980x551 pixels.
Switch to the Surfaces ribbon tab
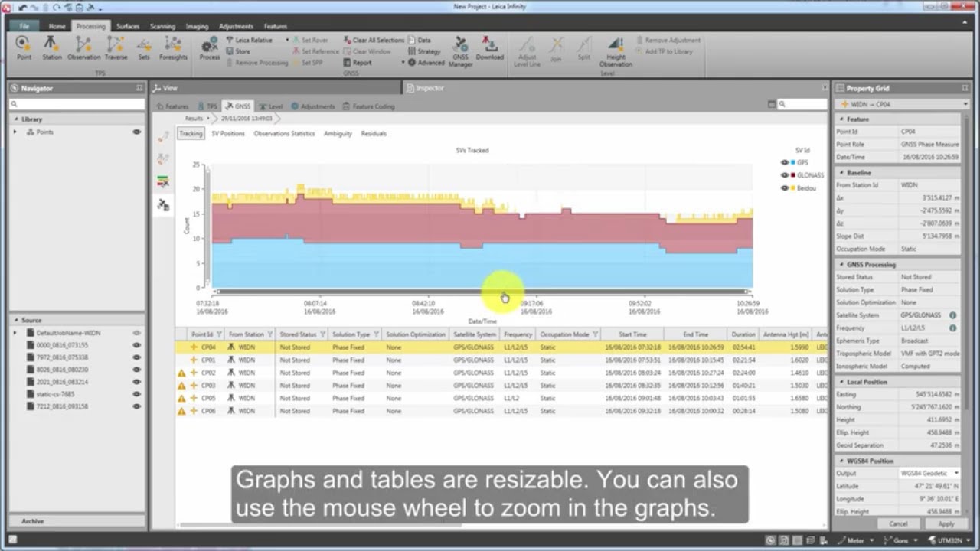click(x=128, y=26)
